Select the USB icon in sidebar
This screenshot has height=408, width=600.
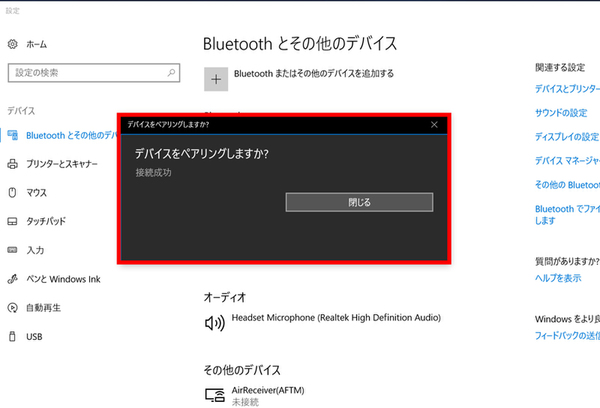13,337
